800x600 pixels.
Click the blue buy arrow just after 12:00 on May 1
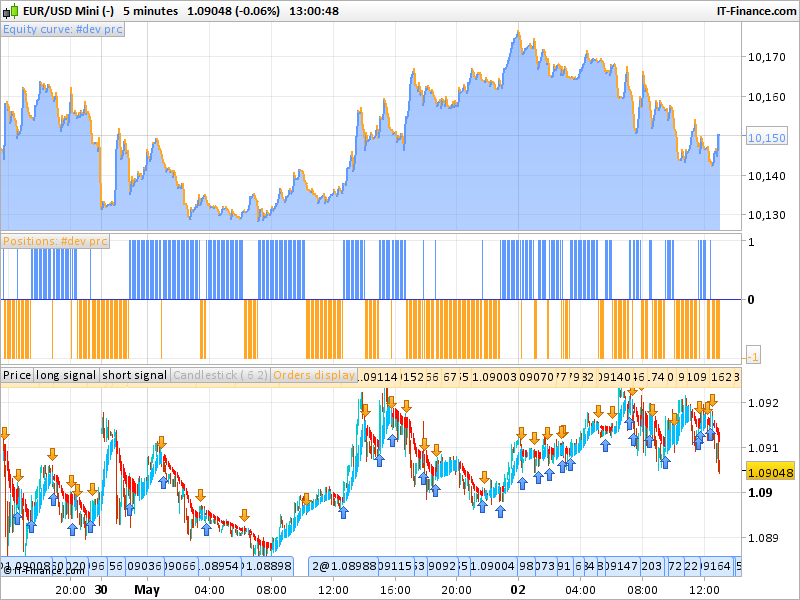tap(343, 512)
